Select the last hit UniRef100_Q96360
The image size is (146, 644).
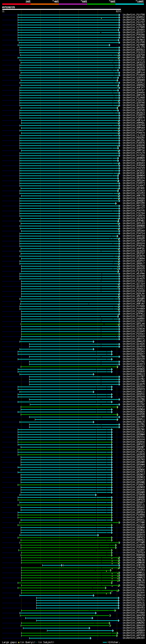point(134,638)
